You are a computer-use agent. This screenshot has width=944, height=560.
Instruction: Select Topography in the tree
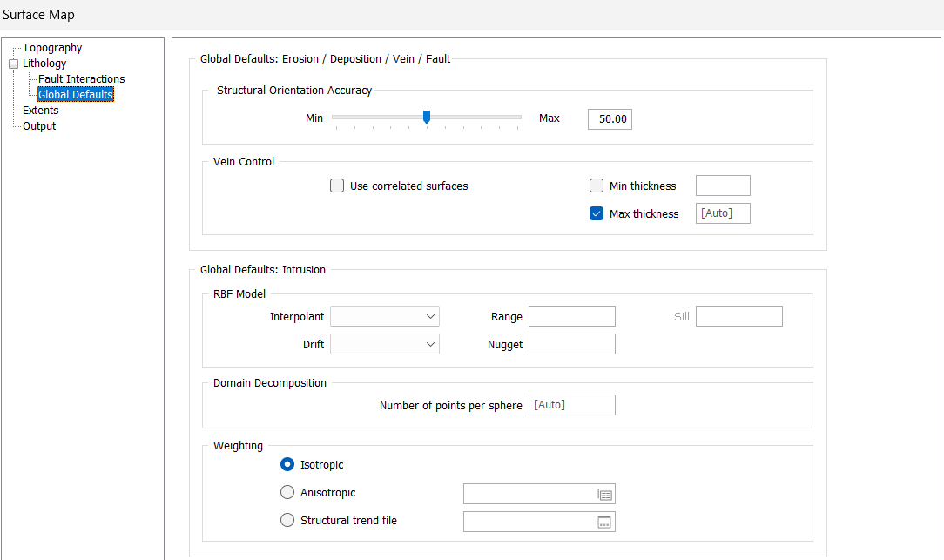pyautogui.click(x=52, y=48)
